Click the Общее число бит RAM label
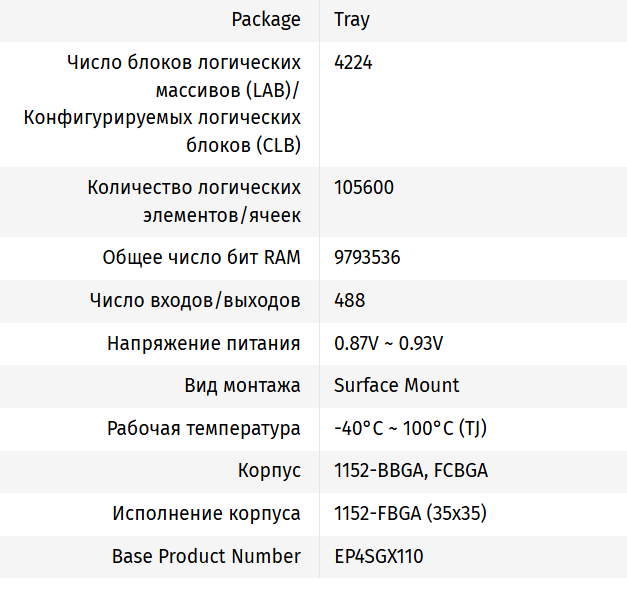 pyautogui.click(x=201, y=257)
